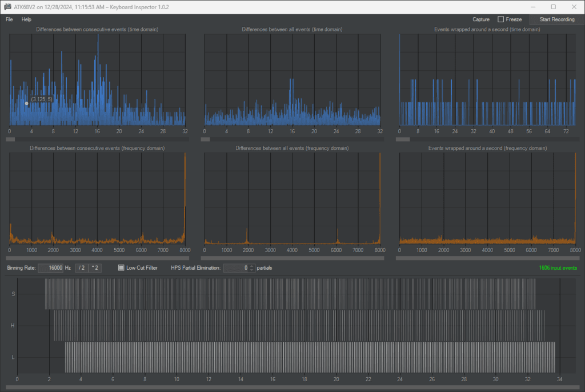
Task: Click scrollbar under wrapped events time chart
Action: (487, 139)
